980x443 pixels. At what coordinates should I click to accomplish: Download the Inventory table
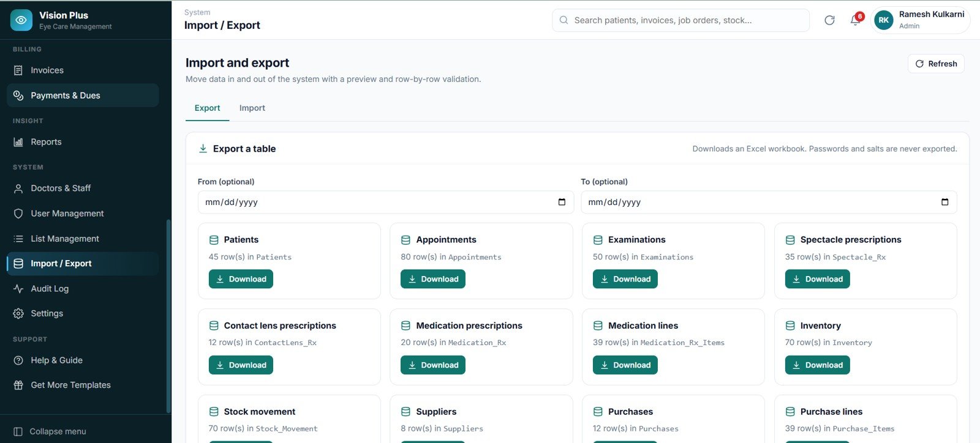(x=817, y=365)
